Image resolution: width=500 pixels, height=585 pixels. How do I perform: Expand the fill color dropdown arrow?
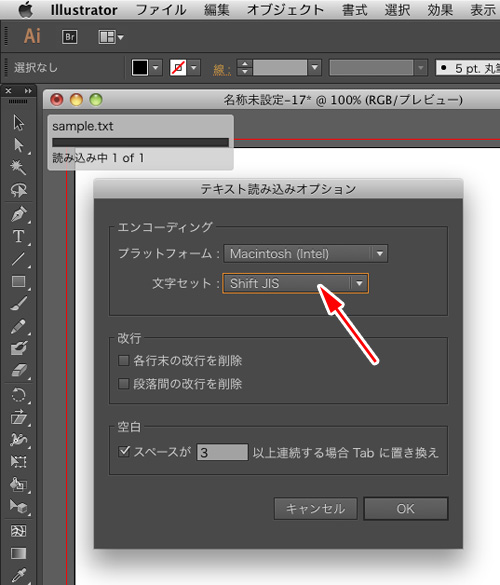[x=156, y=68]
